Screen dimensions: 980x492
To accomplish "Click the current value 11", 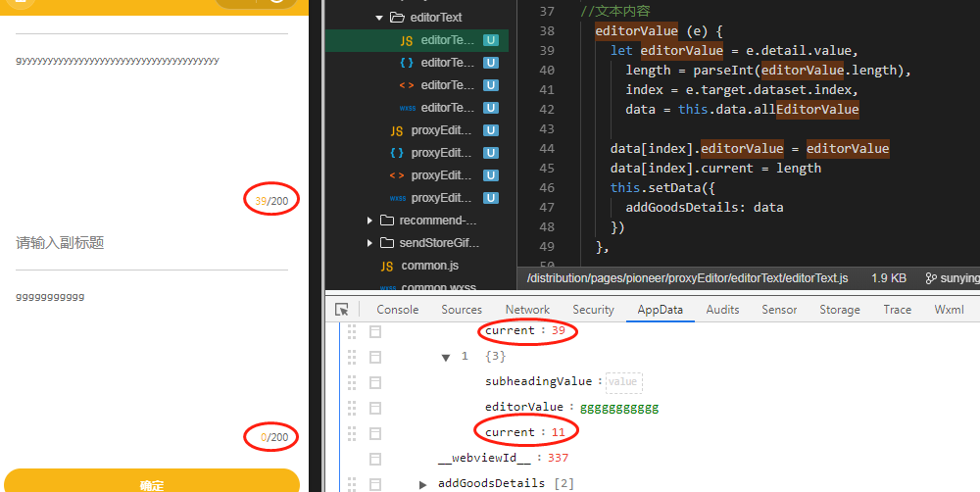I will pyautogui.click(x=559, y=432).
